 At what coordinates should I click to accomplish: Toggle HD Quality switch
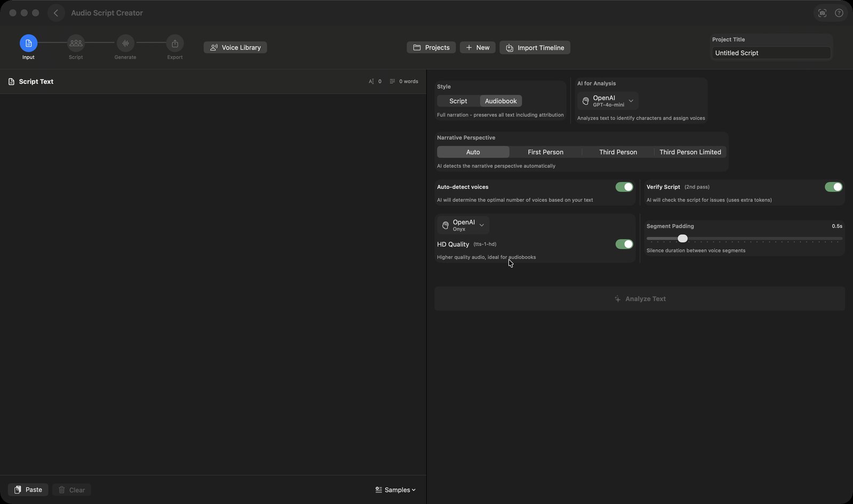(624, 244)
